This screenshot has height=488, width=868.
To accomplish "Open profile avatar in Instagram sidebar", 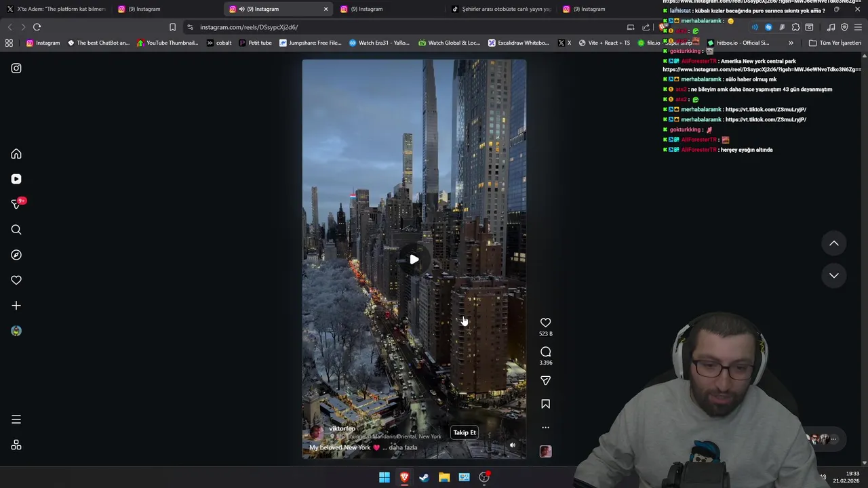I will tap(16, 331).
